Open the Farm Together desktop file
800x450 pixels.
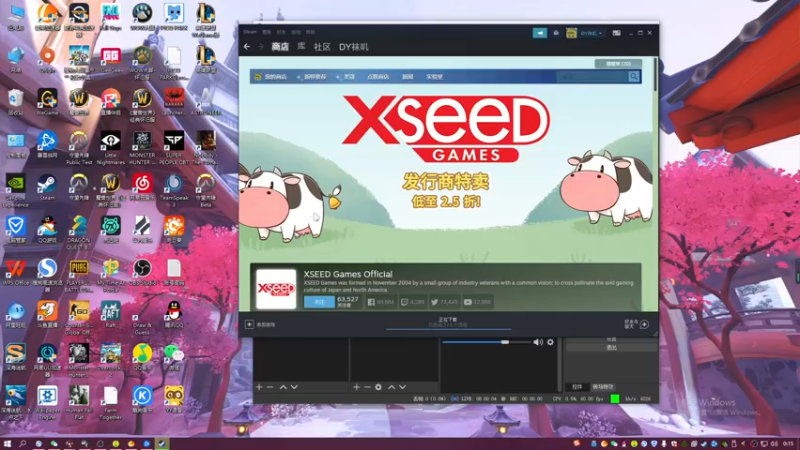(x=111, y=402)
